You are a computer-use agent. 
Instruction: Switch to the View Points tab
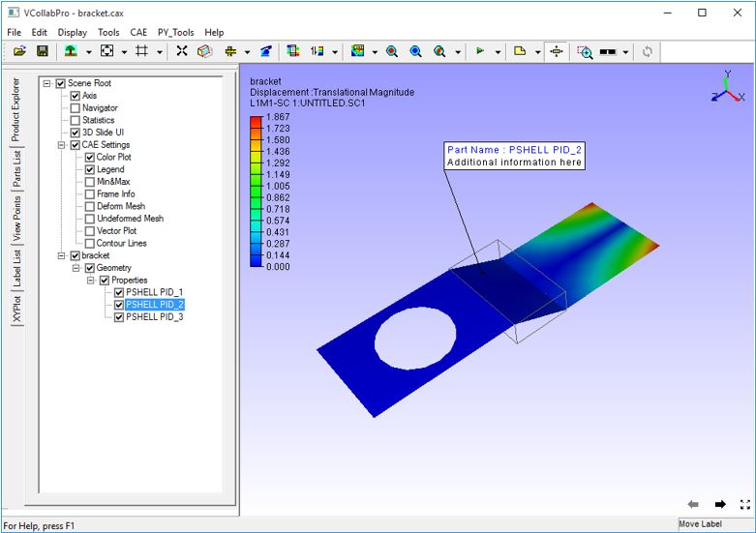[x=16, y=219]
